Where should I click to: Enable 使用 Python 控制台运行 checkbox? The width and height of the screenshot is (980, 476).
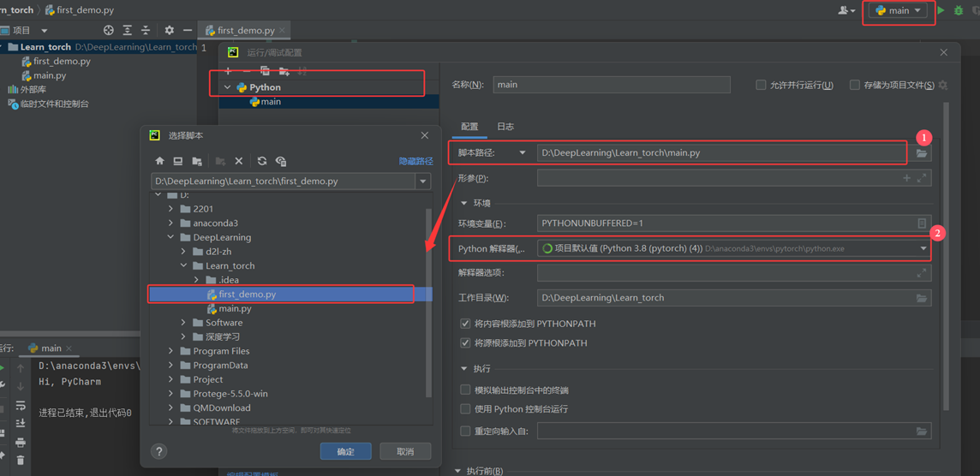point(465,409)
